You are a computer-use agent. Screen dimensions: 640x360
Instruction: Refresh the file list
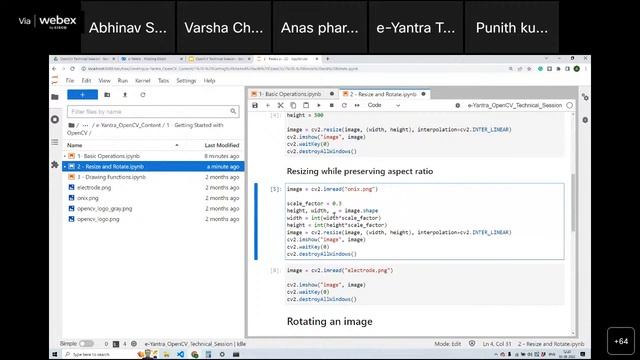[142, 95]
